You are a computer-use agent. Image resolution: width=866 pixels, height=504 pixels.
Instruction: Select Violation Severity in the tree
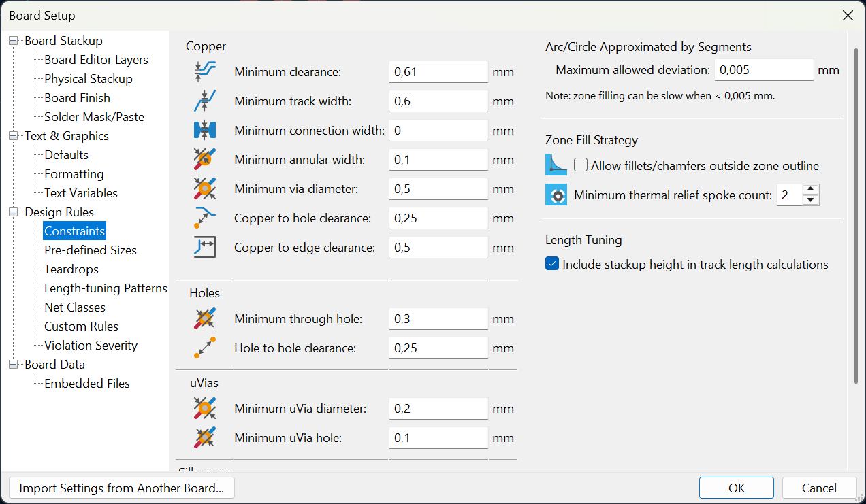[91, 346]
